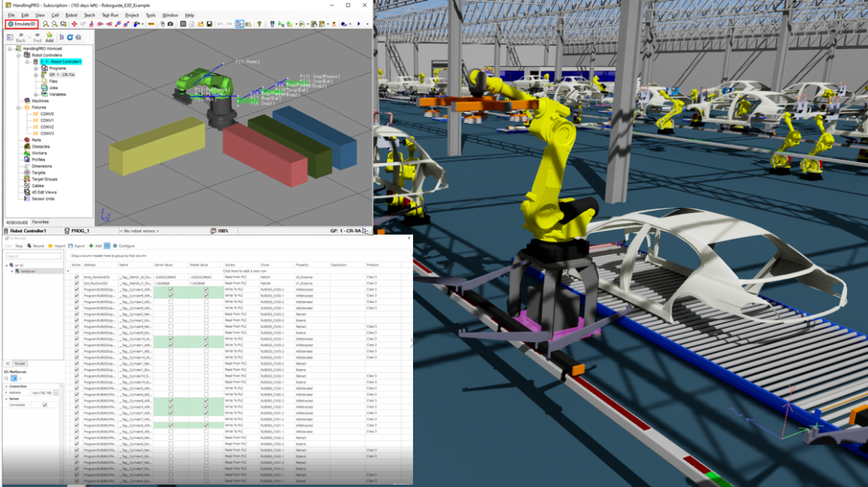The image size is (868, 487).
Task: Click the save floppy disk icon
Action: coord(209,24)
